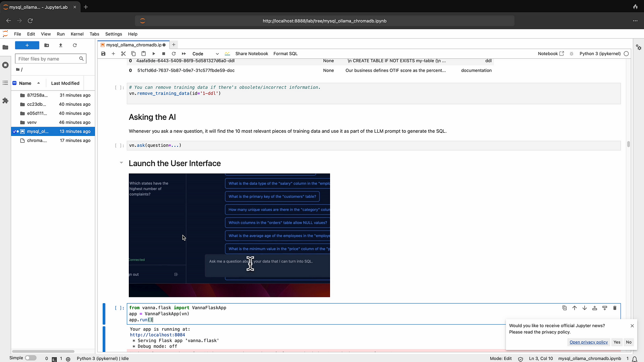
Task: Run the selected cell with the play icon
Action: pos(154,53)
